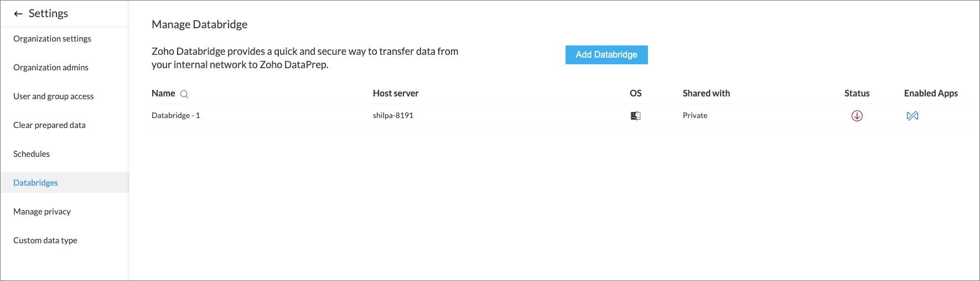Click the back arrow beside Settings

coord(18,14)
